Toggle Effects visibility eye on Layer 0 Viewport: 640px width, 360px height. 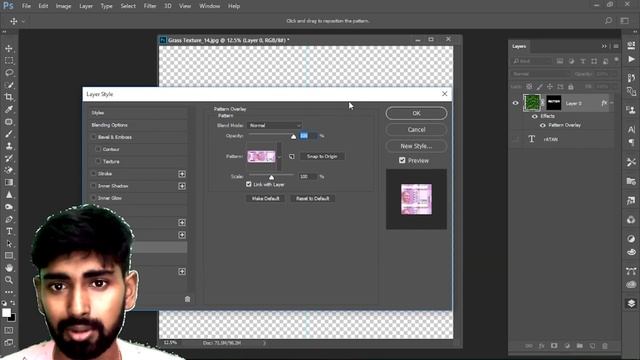click(534, 116)
